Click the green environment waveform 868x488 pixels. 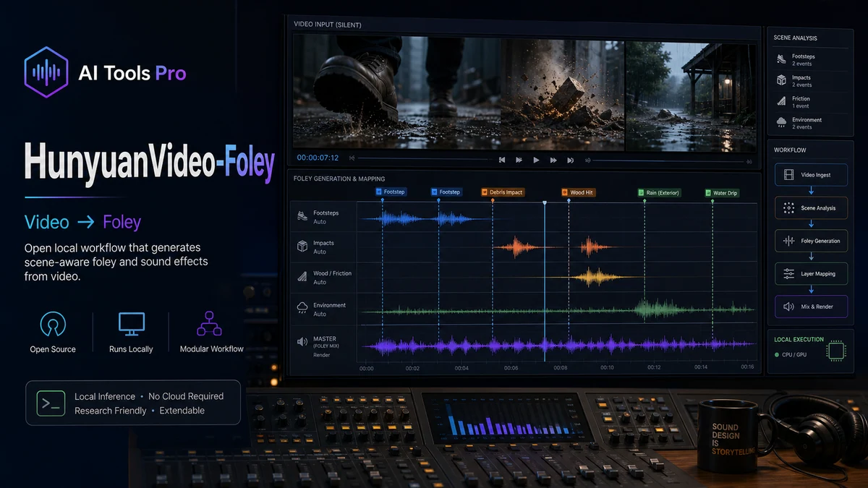(x=558, y=309)
